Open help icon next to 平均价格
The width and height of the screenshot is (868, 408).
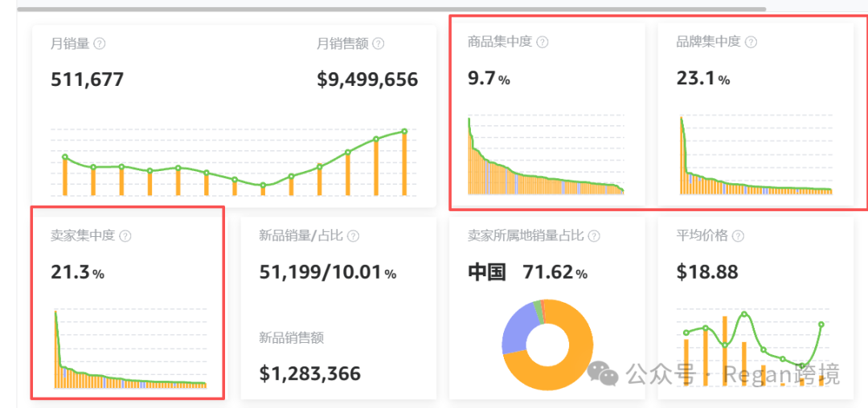click(738, 236)
